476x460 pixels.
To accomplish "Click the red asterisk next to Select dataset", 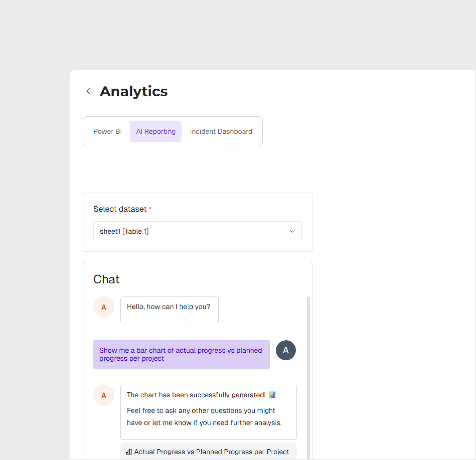I will [x=150, y=208].
